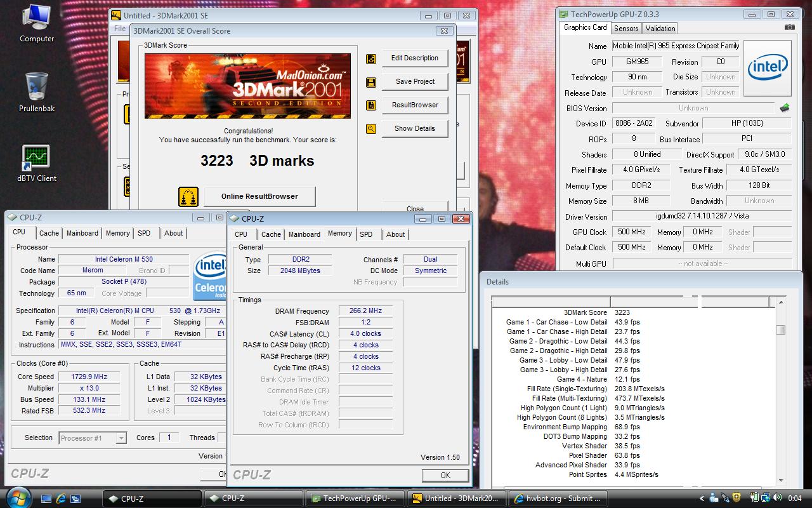
Task: Open the Cache tab in the left CPU-Z window
Action: (x=49, y=233)
